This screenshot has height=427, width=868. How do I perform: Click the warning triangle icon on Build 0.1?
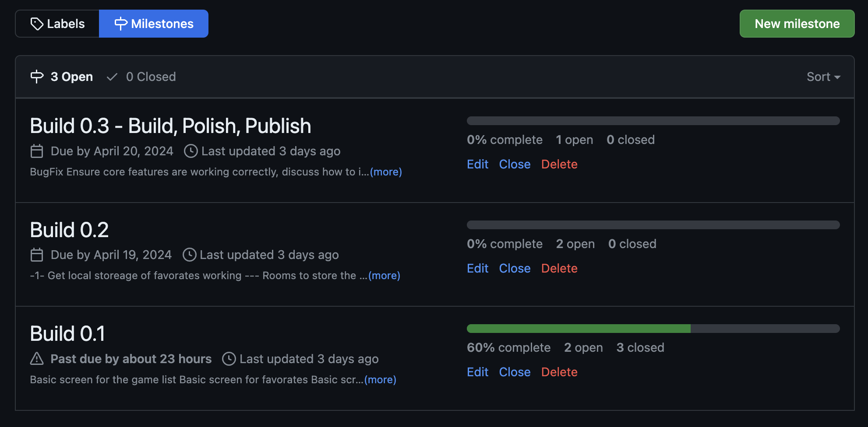pos(37,359)
